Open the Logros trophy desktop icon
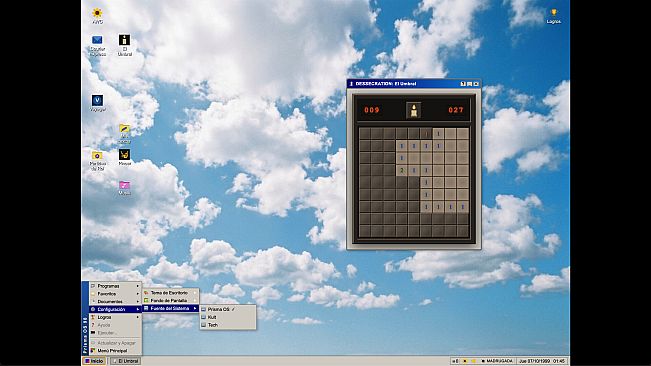Image resolution: width=651 pixels, height=366 pixels. 553,16
